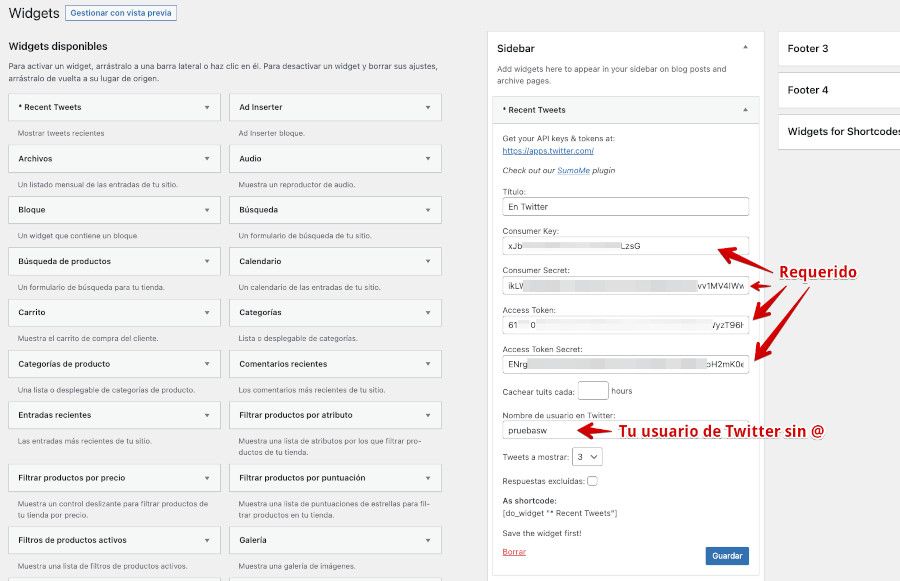The image size is (900, 581).
Task: Select the Galería widget title
Action: pyautogui.click(x=253, y=540)
